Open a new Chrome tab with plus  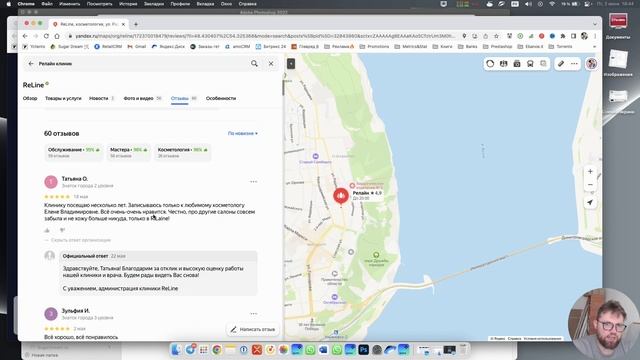[x=136, y=24]
